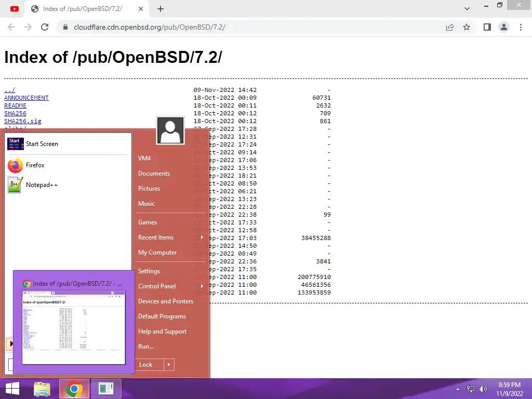The width and height of the screenshot is (532, 399).
Task: Click Chrome taskbar icon
Action: pyautogui.click(x=74, y=389)
